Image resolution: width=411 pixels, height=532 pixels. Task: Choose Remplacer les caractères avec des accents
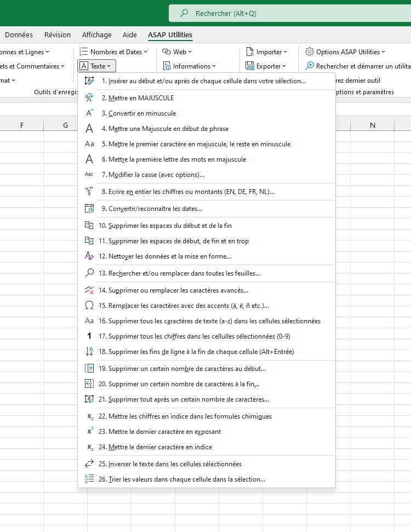point(207,305)
